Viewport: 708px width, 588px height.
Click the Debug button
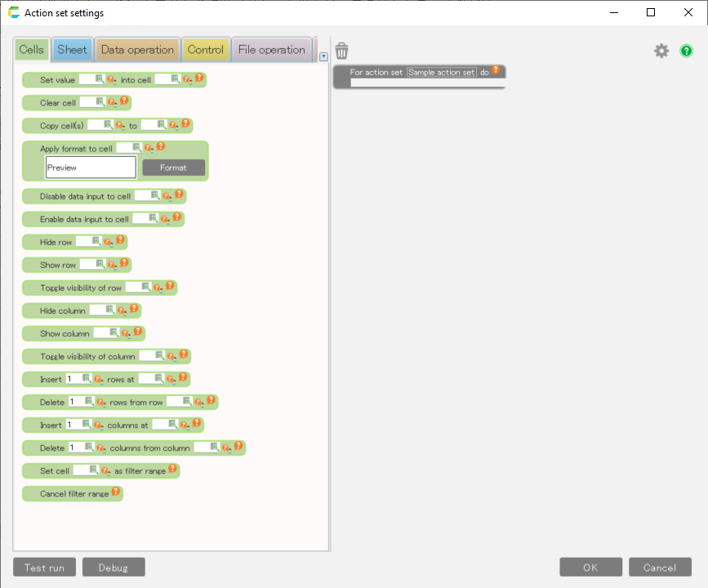pos(114,568)
